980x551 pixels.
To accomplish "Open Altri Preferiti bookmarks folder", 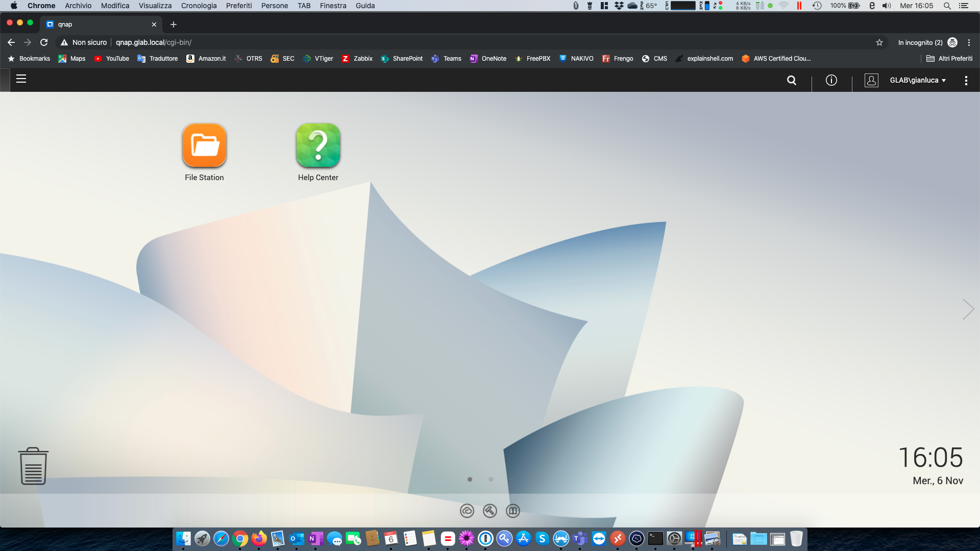I will (949, 59).
